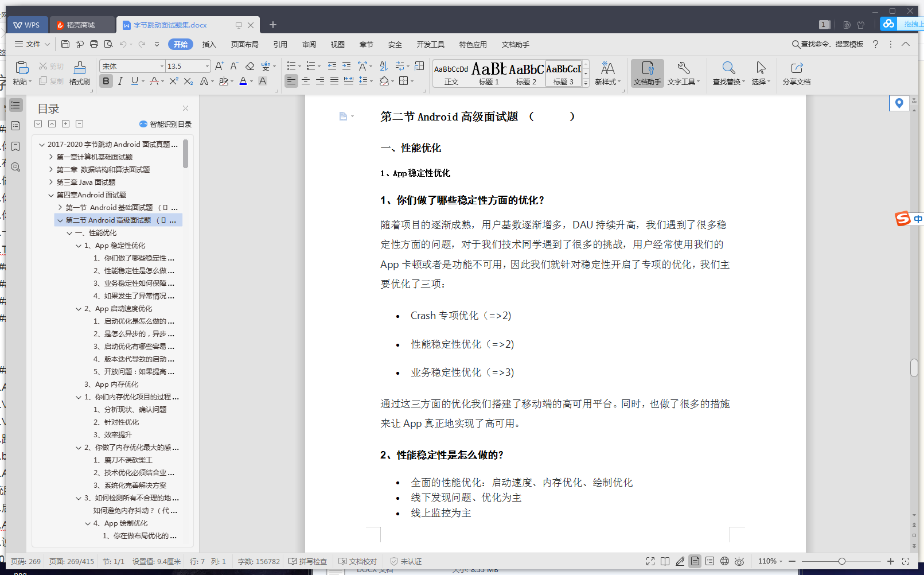Click 拼写检查 in status bar
Viewport: 924px width, 575px height.
point(308,561)
